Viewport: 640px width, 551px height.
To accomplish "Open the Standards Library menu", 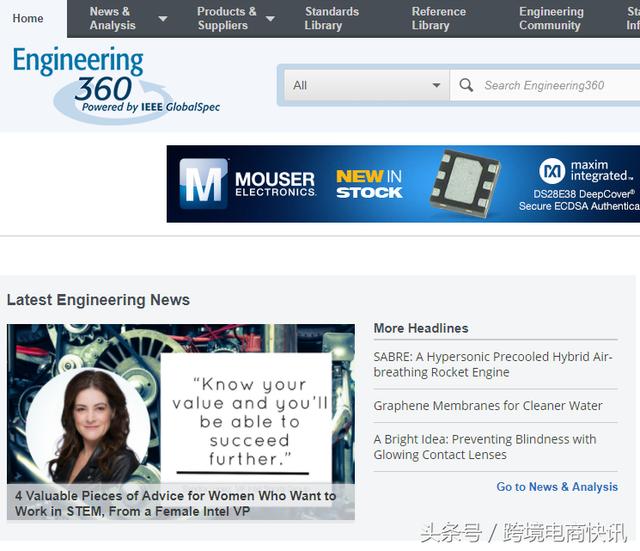I will tap(331, 19).
